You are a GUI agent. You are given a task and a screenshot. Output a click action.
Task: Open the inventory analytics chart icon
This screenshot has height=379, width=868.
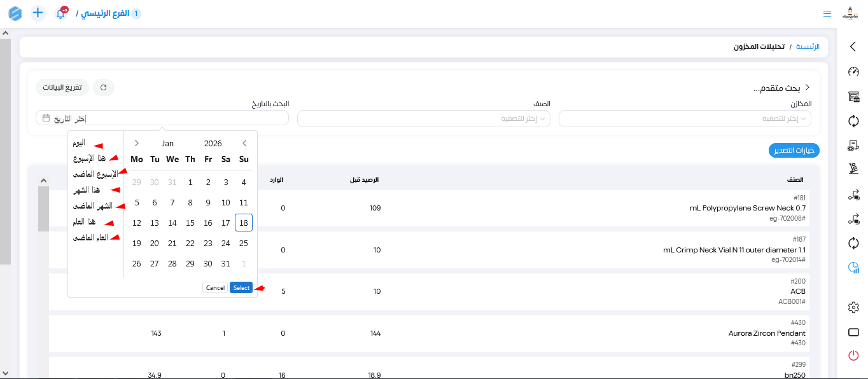point(853,268)
